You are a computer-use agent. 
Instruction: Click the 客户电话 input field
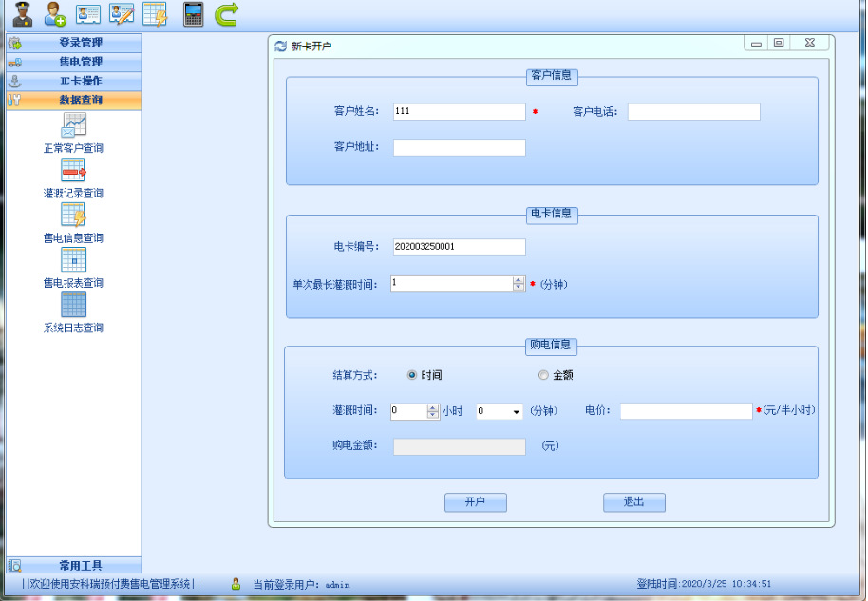click(693, 112)
